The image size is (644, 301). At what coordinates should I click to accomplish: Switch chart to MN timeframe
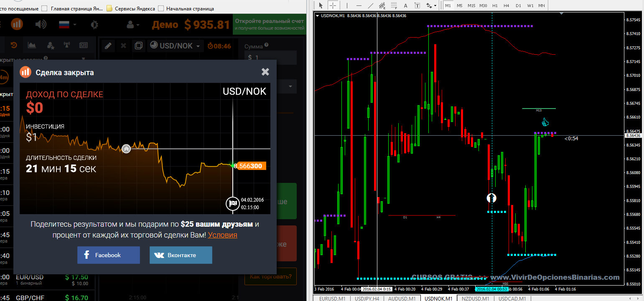tap(542, 5)
